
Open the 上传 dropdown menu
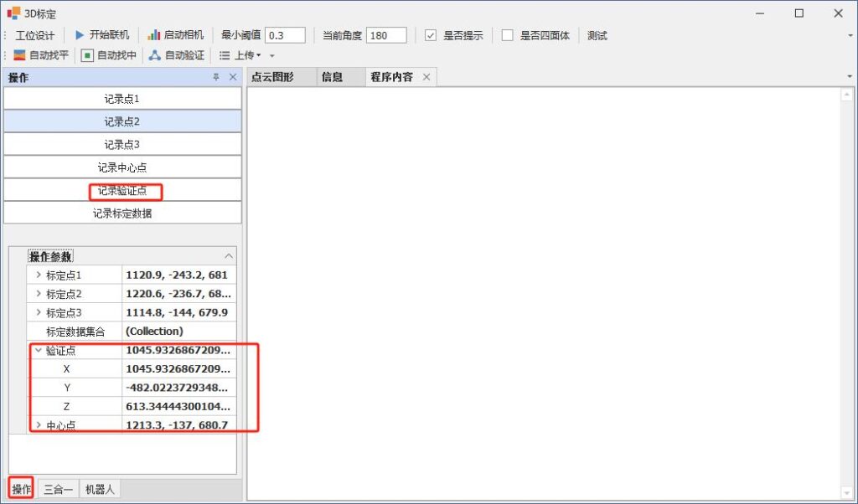(x=246, y=55)
